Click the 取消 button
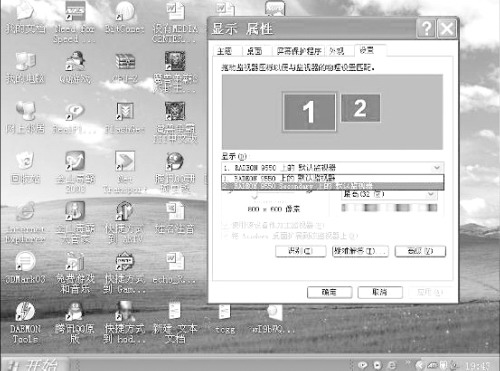Viewport: 500px width, 371px height. pyautogui.click(x=380, y=292)
